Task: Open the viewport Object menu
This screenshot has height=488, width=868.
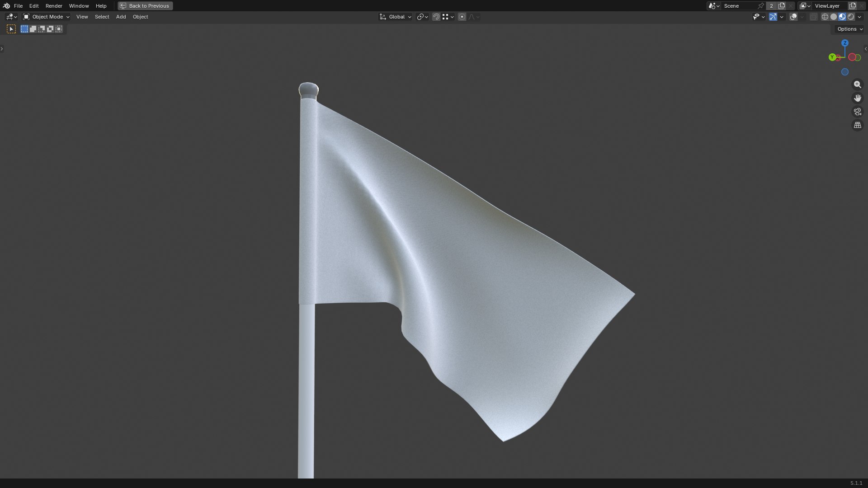Action: coord(140,17)
